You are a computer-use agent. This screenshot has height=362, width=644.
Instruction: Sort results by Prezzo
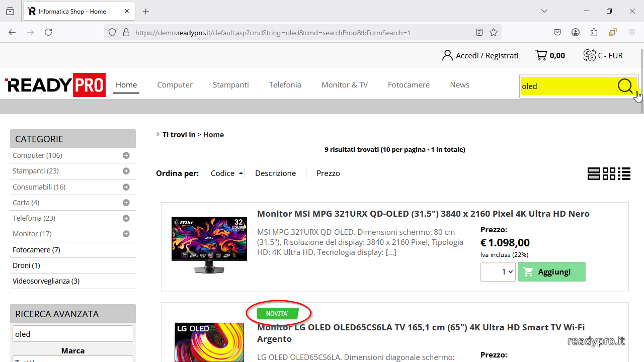click(x=328, y=173)
